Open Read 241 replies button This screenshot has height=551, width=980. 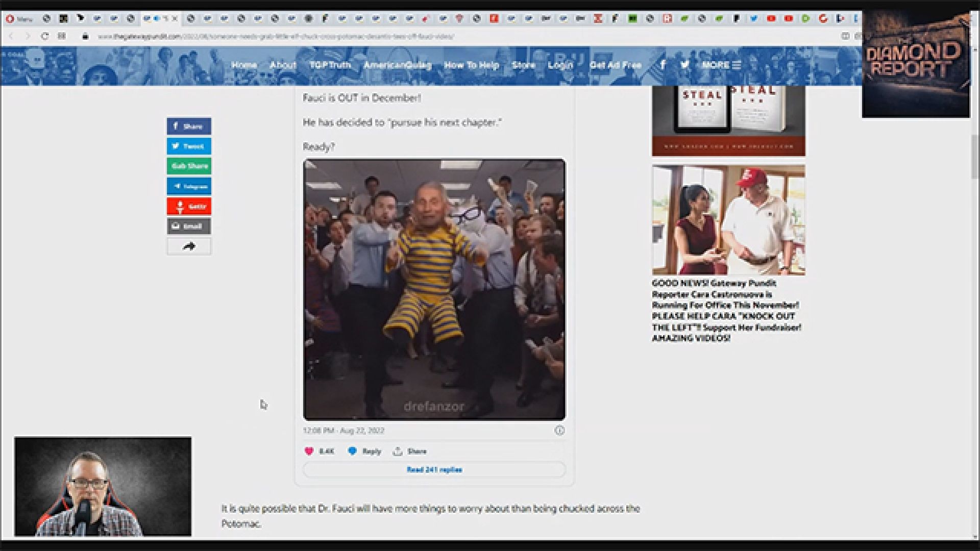tap(434, 469)
